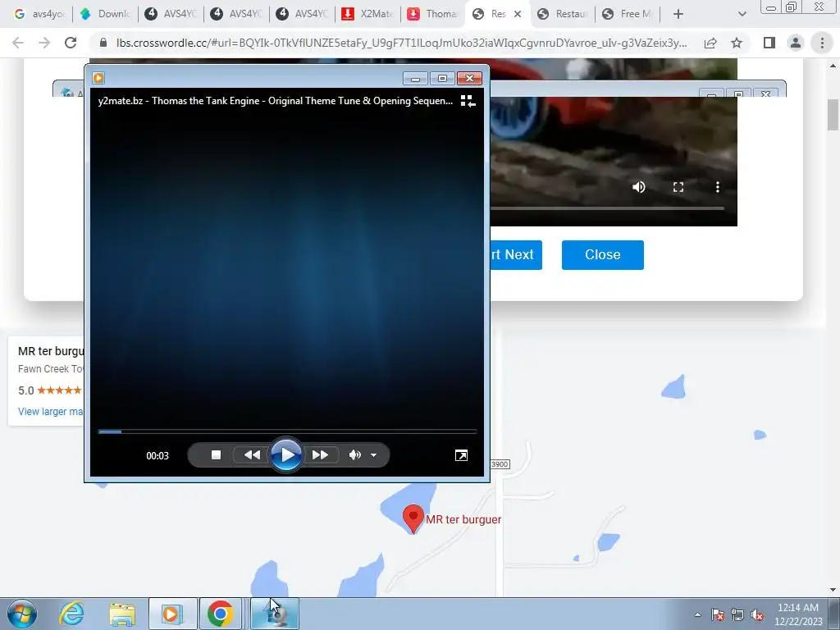This screenshot has height=630, width=840.
Task: Open Windows Media Player taskbar button
Action: [x=172, y=614]
